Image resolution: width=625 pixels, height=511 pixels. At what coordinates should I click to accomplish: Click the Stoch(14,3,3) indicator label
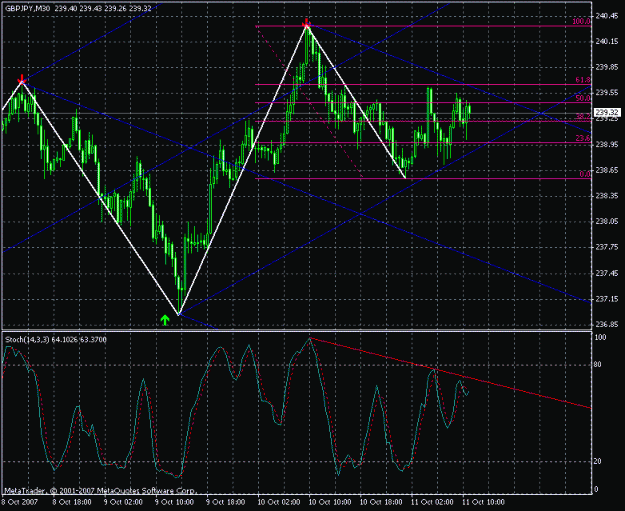pyautogui.click(x=27, y=340)
